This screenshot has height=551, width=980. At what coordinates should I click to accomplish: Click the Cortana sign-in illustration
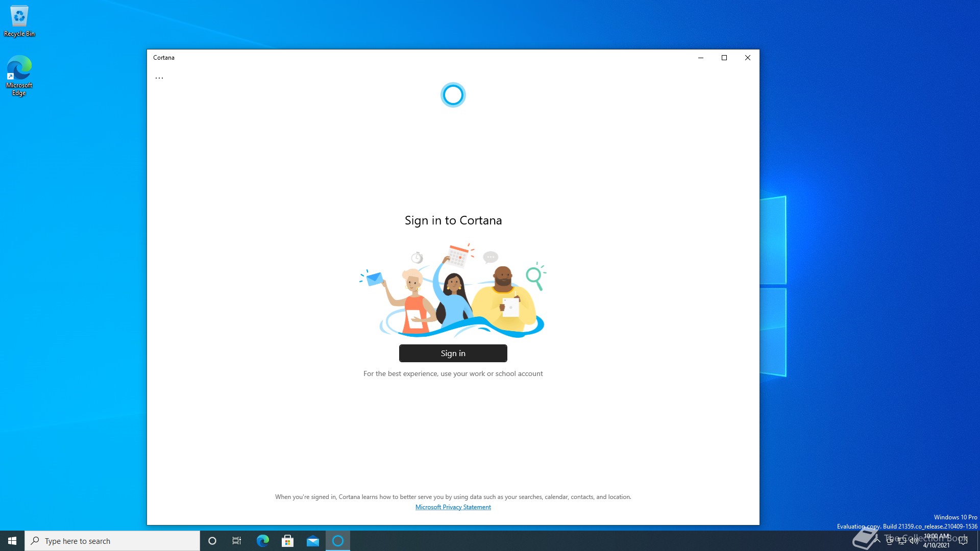(x=453, y=290)
